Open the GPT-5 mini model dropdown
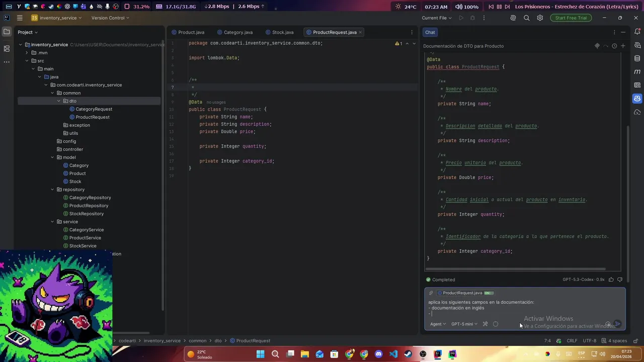 click(464, 324)
